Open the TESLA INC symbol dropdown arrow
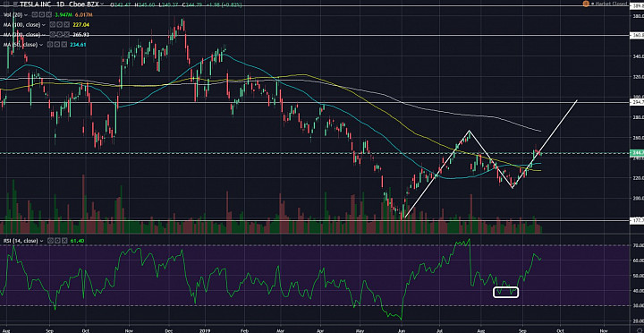 pos(102,4)
